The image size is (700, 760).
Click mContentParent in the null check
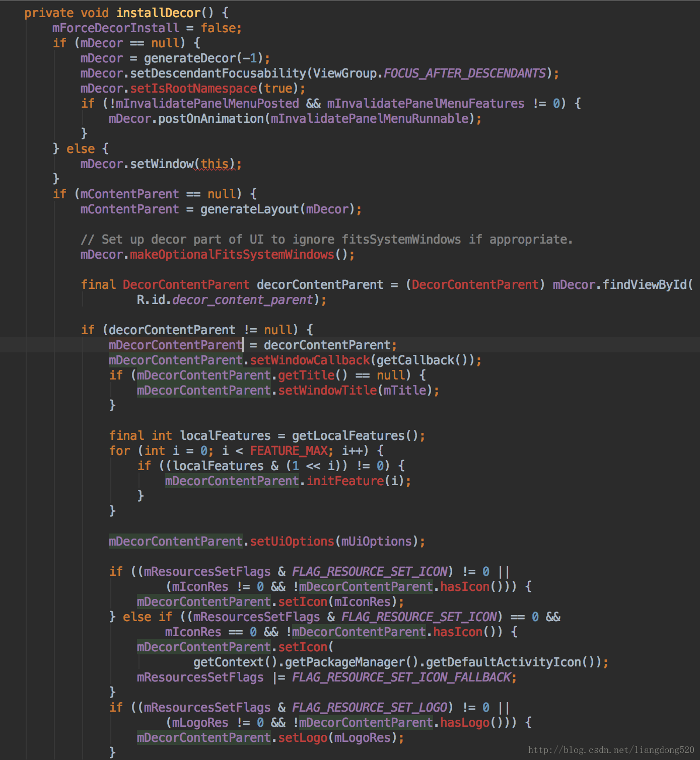[129, 194]
